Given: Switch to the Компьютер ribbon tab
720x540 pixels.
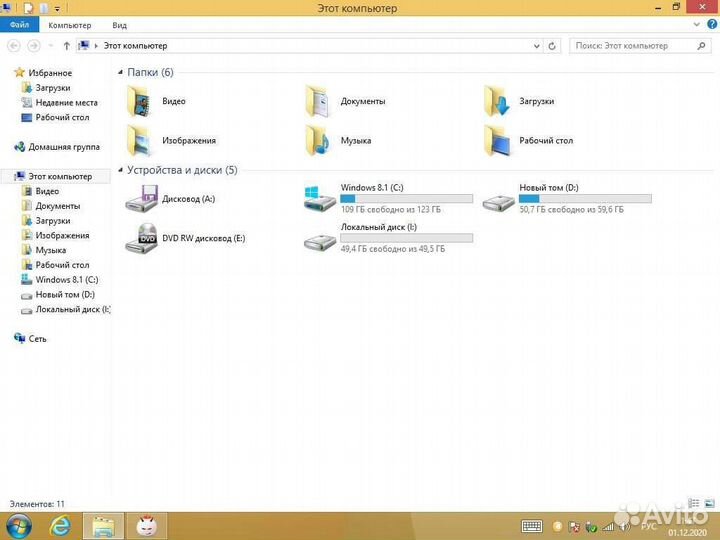Looking at the screenshot, I should click(70, 25).
